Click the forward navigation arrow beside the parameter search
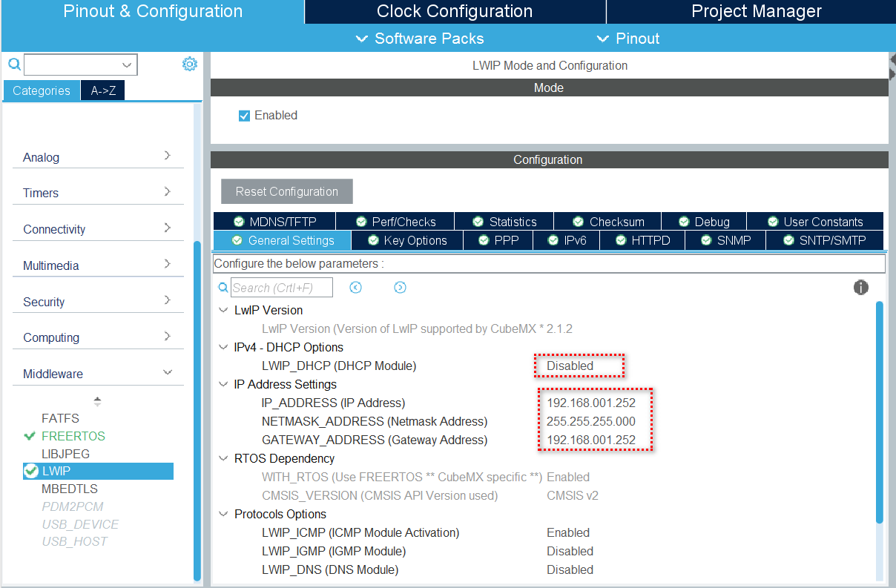This screenshot has height=588, width=896. pyautogui.click(x=400, y=287)
